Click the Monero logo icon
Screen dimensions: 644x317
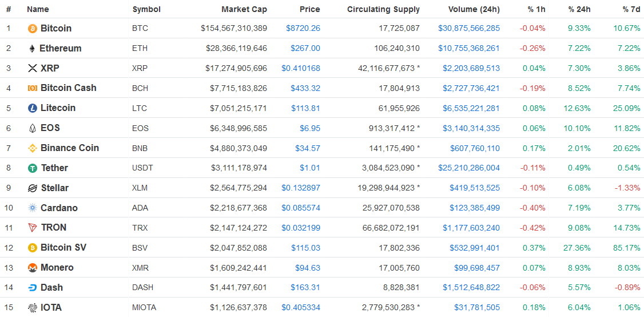pos(33,268)
